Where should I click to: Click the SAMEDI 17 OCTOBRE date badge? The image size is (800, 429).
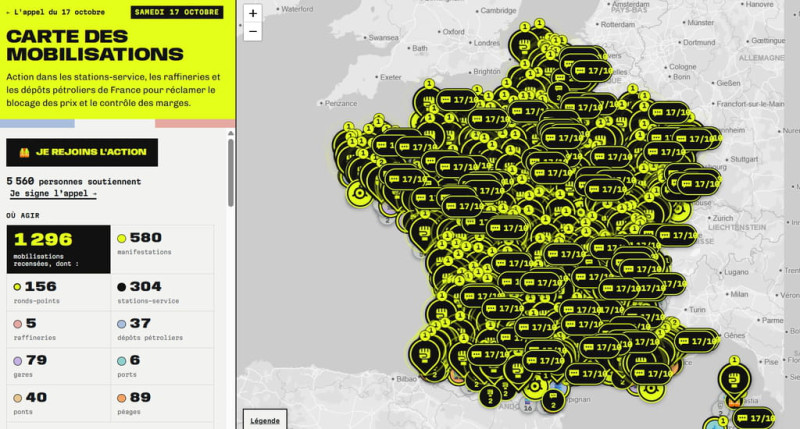pos(177,12)
